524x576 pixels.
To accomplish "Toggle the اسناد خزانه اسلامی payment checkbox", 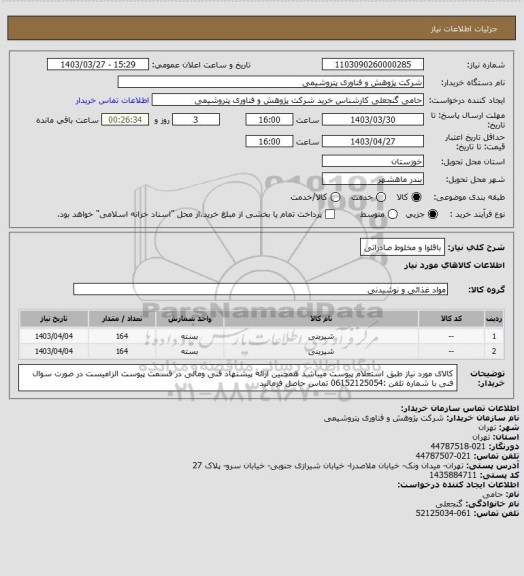I will pyautogui.click(x=330, y=214).
